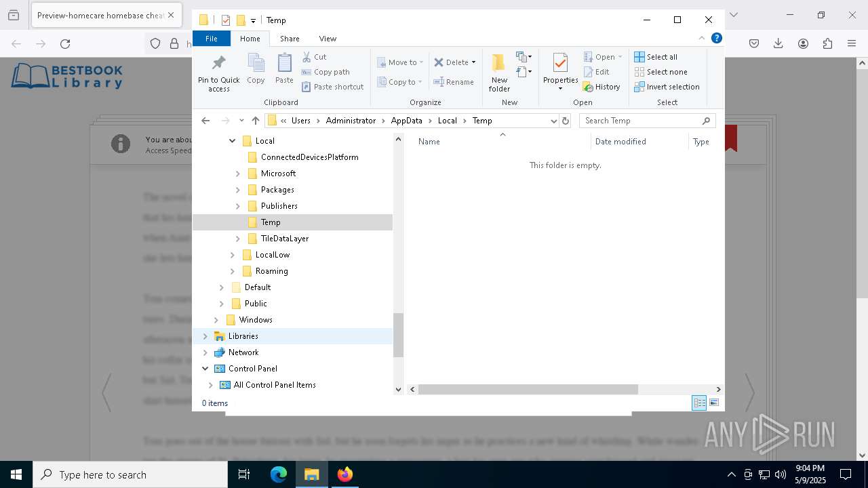Go back with Explorer back arrow
Screen dimensions: 868x488
point(205,121)
